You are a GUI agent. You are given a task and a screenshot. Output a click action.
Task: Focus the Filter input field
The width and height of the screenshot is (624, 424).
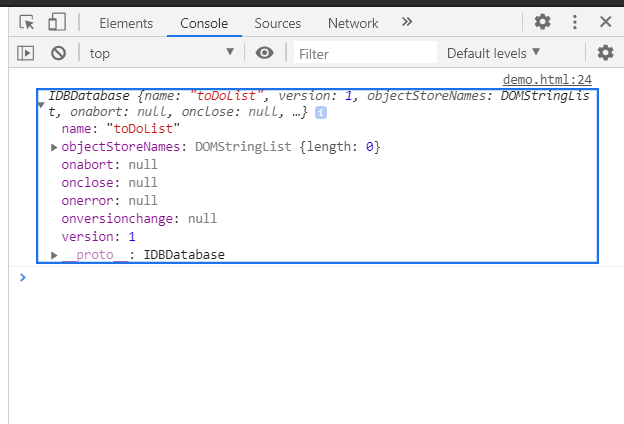pos(365,53)
